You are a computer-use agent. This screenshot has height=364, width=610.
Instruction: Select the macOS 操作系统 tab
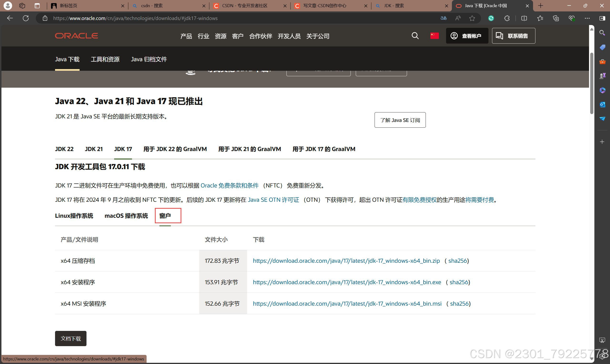coord(126,216)
